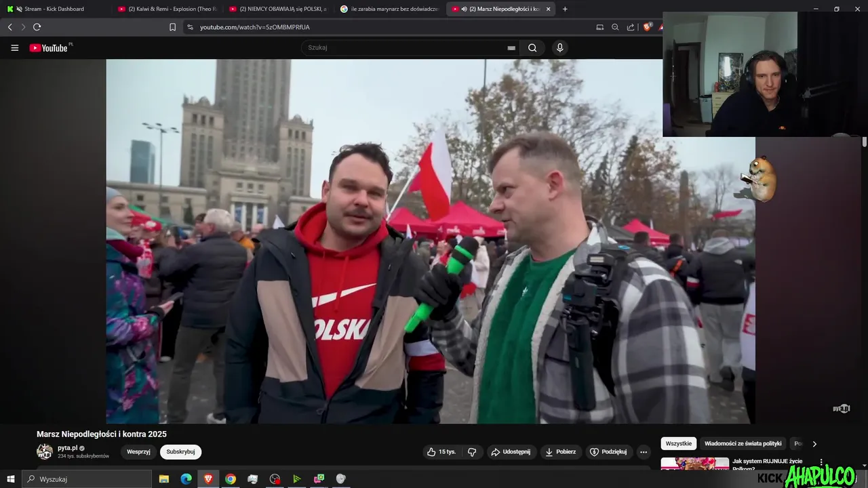Click the share icon in address bar

(x=631, y=27)
